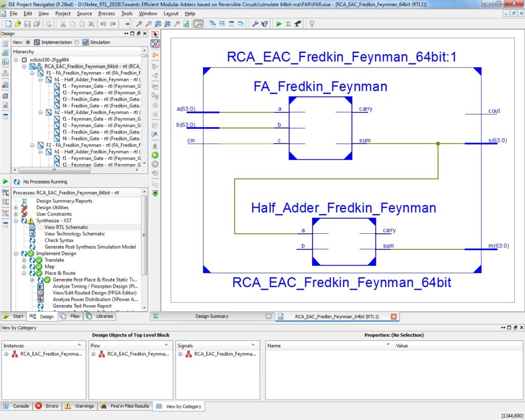The width and height of the screenshot is (525, 420).
Task: Expand RCA_EAC_Fredkin_Feynman under Instances
Action: tap(6, 354)
